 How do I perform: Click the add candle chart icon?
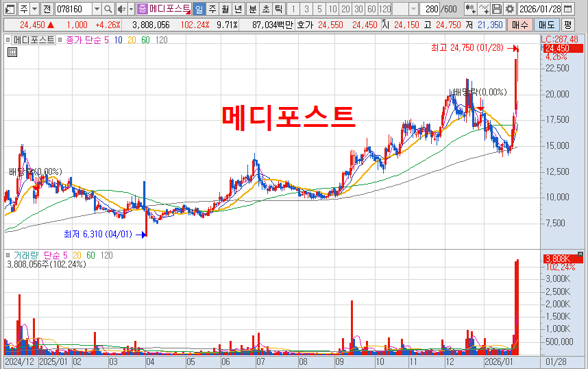(470, 9)
